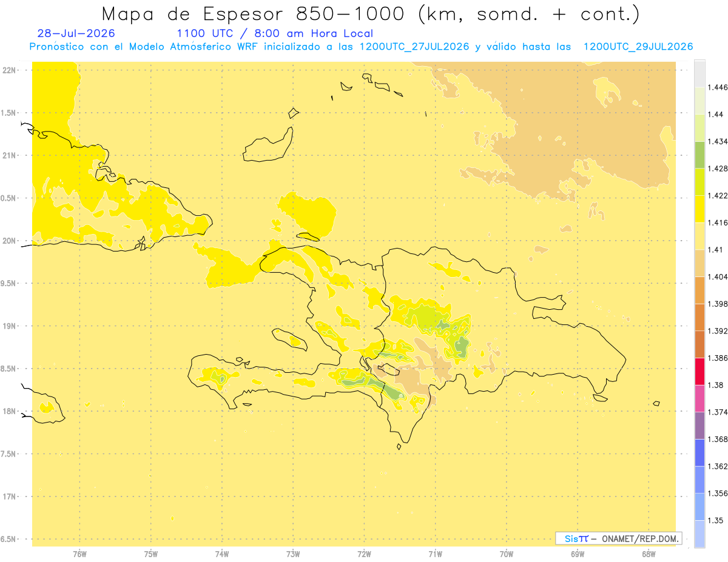
Task: Click the 72W longitude label
Action: [365, 554]
